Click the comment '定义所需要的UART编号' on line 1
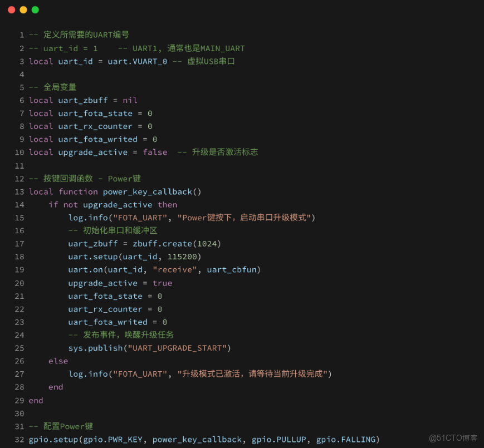This screenshot has width=484, height=448. point(86,35)
